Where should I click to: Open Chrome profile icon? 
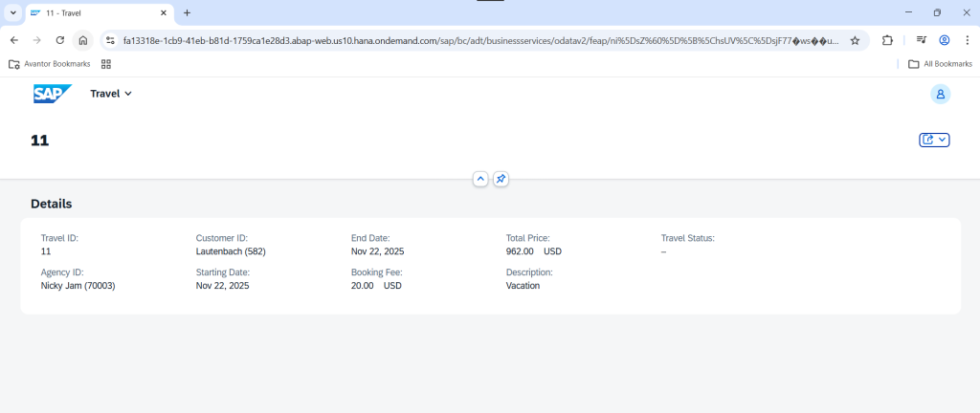945,40
